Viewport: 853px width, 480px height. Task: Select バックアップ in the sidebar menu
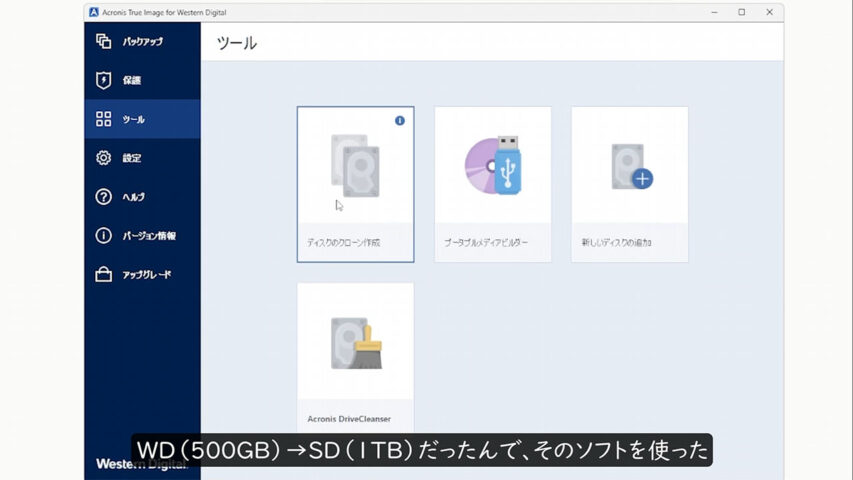[x=143, y=41]
